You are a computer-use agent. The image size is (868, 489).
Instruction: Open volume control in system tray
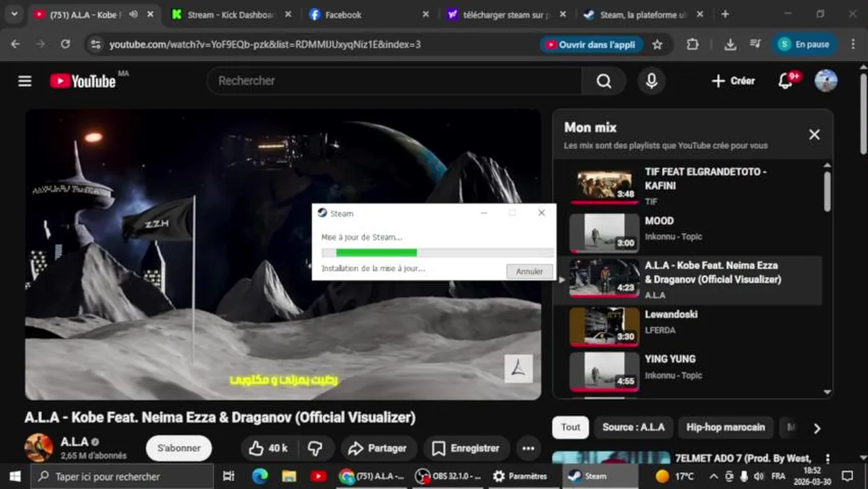click(x=759, y=476)
